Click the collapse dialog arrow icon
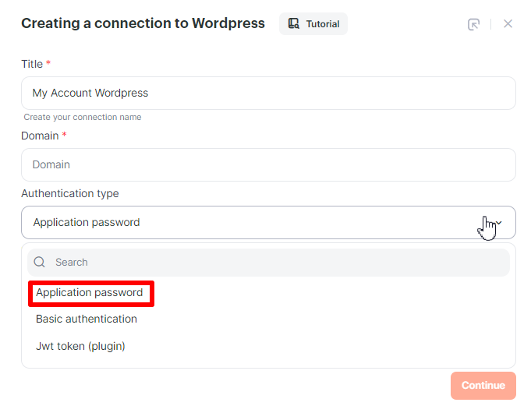This screenshot has width=531, height=420. coord(473,24)
